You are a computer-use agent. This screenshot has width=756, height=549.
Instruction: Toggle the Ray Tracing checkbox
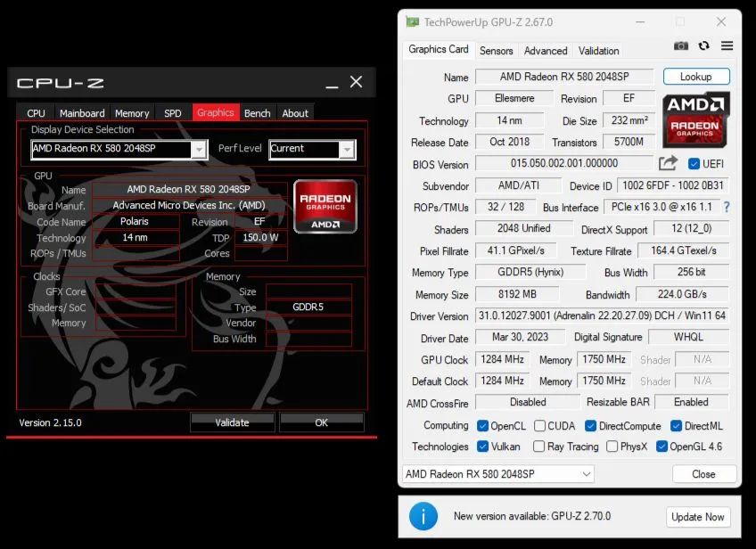coord(539,447)
